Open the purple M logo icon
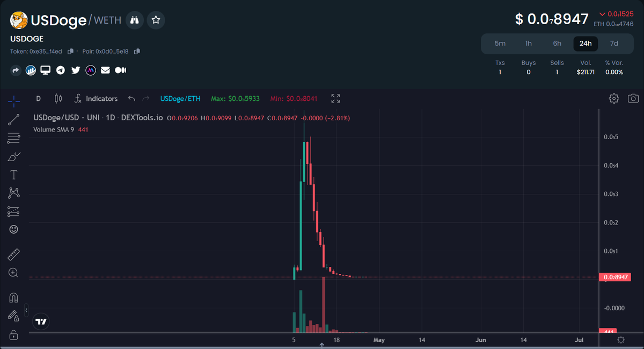Viewport: 644px width, 349px height. click(x=91, y=70)
